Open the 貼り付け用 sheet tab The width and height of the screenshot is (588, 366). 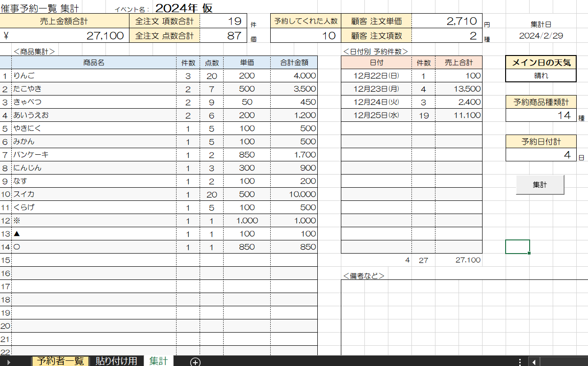coord(116,361)
